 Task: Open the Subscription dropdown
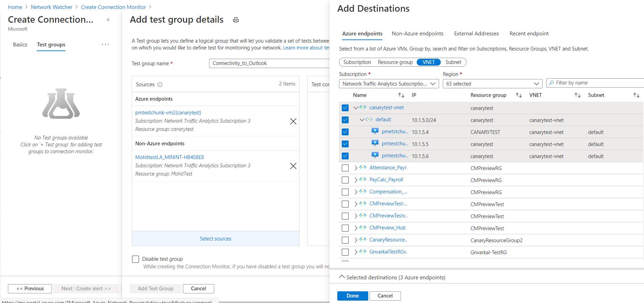(x=389, y=84)
